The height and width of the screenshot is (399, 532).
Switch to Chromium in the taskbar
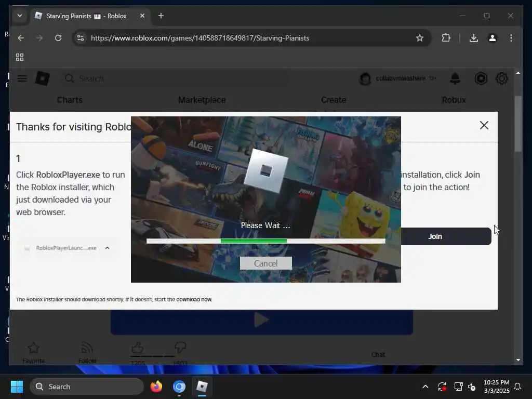179,387
